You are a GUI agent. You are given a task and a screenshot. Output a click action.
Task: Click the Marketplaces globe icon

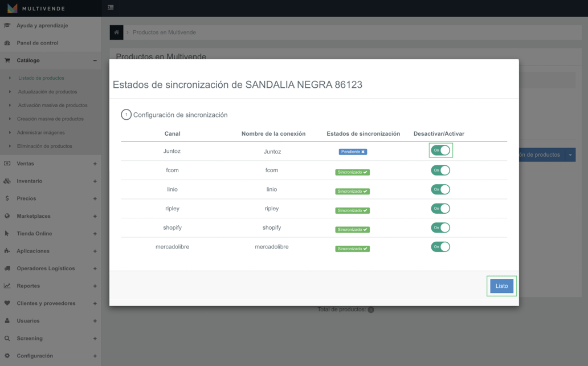coord(7,216)
